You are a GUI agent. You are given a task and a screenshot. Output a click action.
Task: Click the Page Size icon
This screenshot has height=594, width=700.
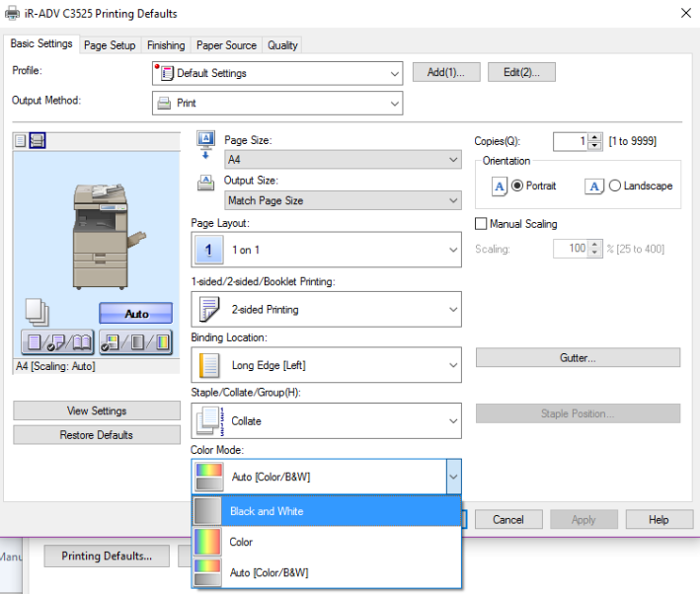205,145
